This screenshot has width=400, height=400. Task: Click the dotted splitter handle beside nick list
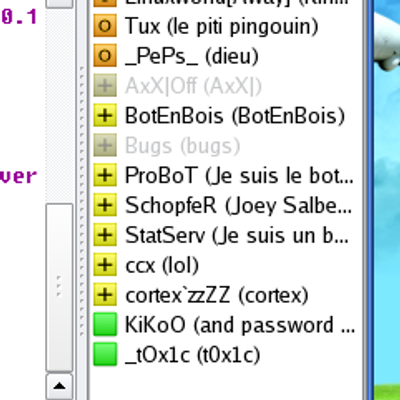coord(82,200)
